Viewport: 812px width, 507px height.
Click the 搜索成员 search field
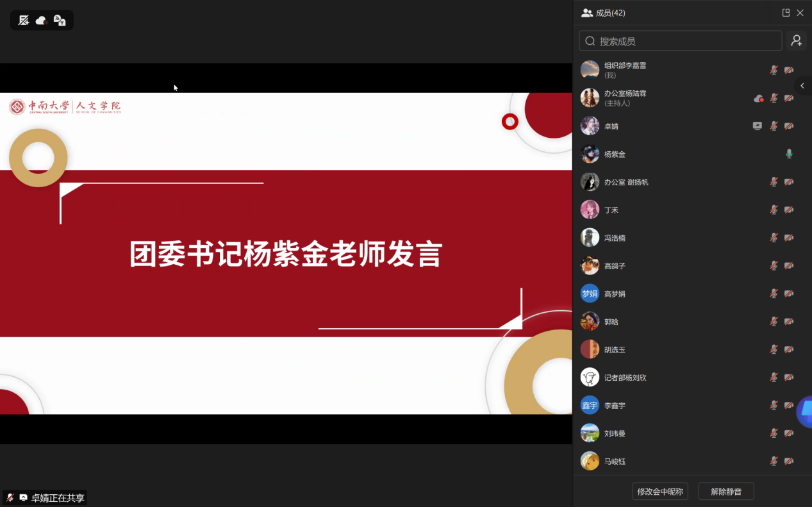(x=681, y=41)
